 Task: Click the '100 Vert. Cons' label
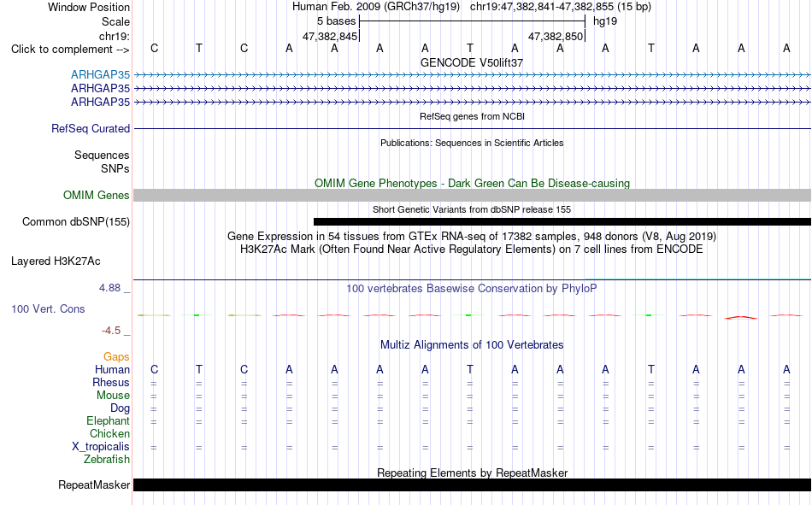tap(48, 309)
